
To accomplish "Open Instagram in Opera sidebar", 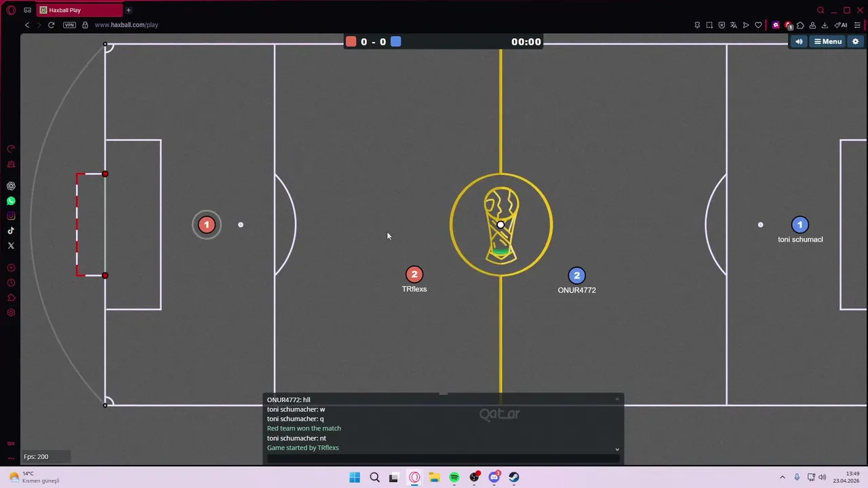I will (x=11, y=216).
